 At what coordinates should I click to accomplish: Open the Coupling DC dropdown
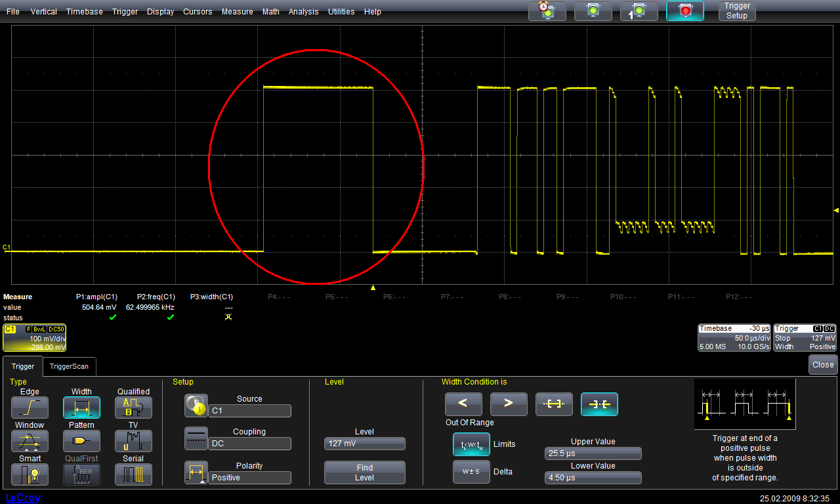click(x=249, y=444)
